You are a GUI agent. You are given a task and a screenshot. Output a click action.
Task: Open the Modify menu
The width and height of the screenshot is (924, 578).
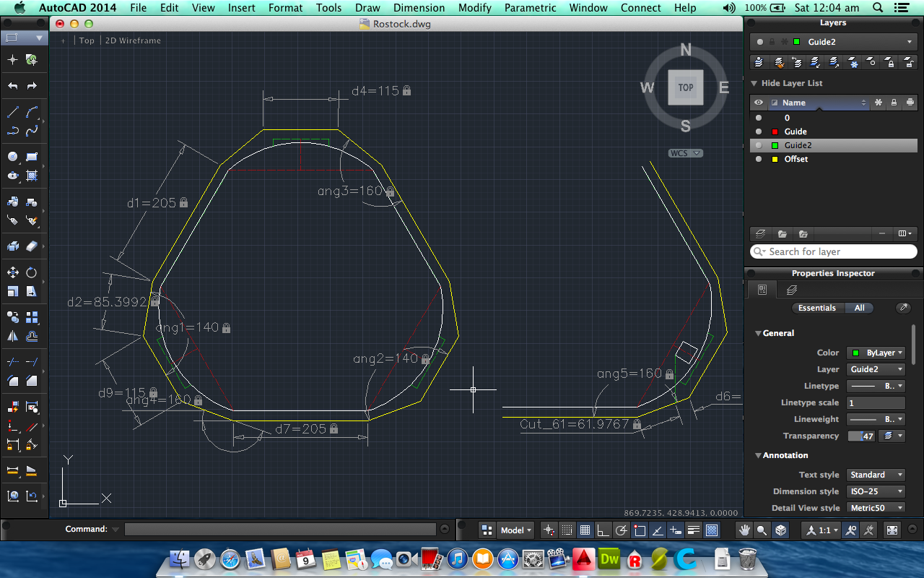474,8
